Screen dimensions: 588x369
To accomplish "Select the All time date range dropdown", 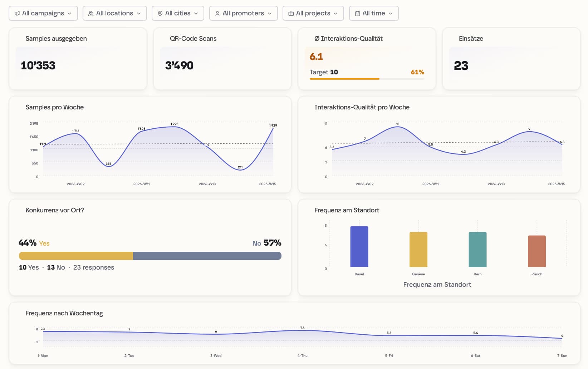I will point(374,13).
